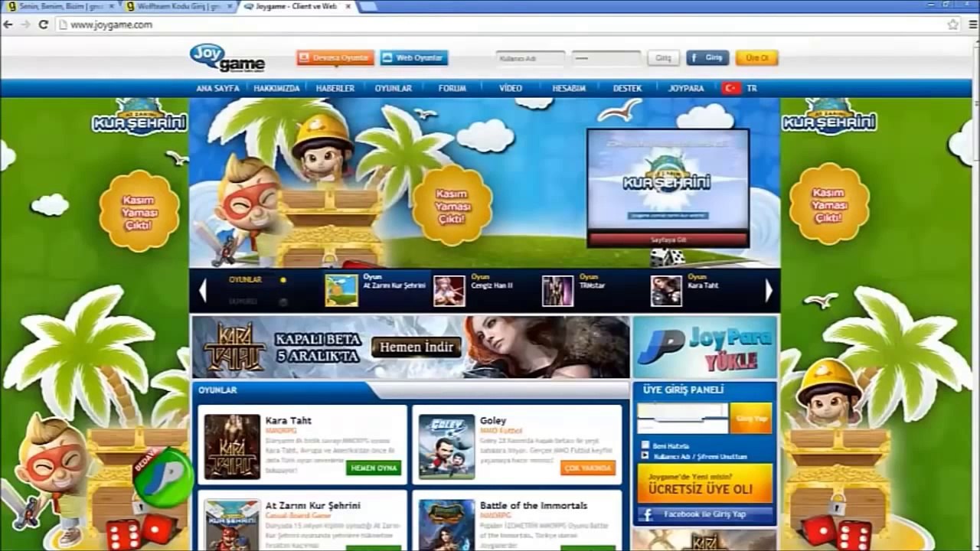Screen dimensions: 980x551
Task: Bookmark the page with the star icon
Action: 952,24
